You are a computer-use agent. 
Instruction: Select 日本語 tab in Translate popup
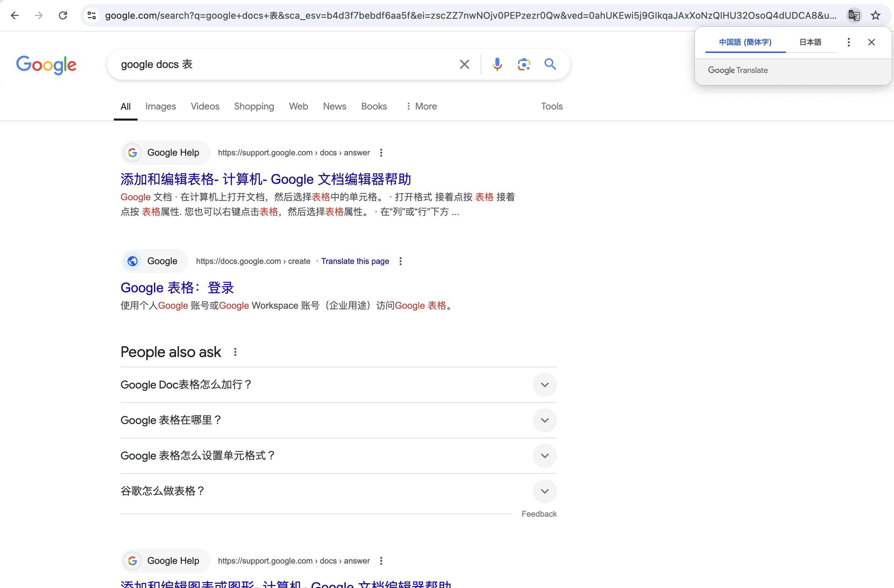[810, 42]
